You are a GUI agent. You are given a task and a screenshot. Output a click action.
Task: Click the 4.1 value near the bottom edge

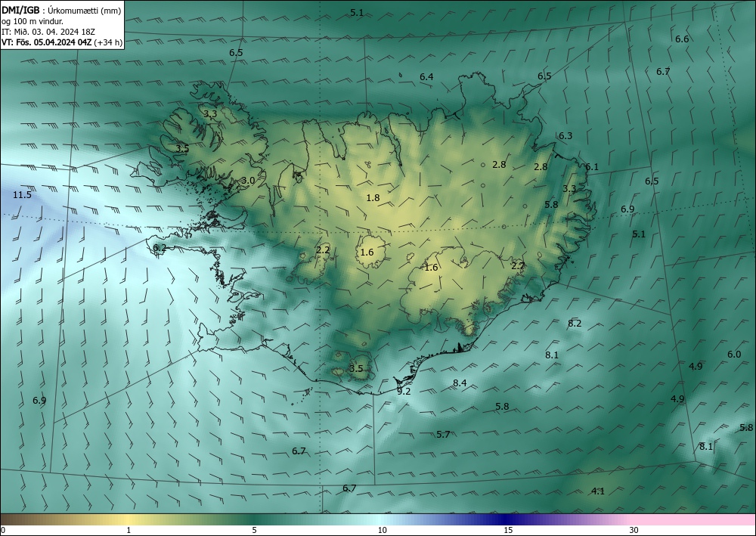coord(598,491)
